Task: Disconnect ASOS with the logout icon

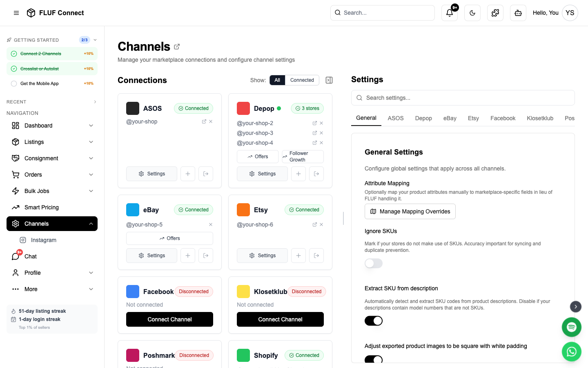Action: tap(206, 174)
